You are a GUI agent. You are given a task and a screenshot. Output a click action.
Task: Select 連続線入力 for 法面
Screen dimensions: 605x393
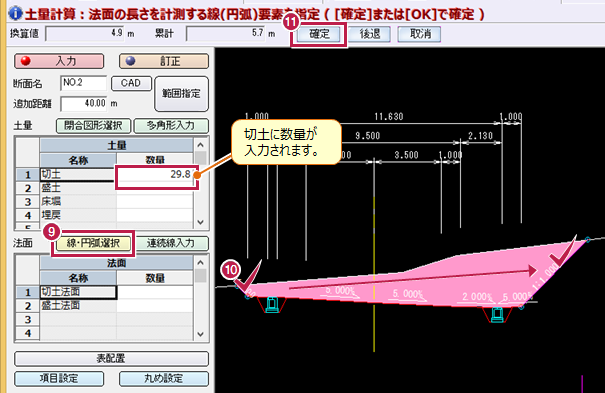point(171,243)
